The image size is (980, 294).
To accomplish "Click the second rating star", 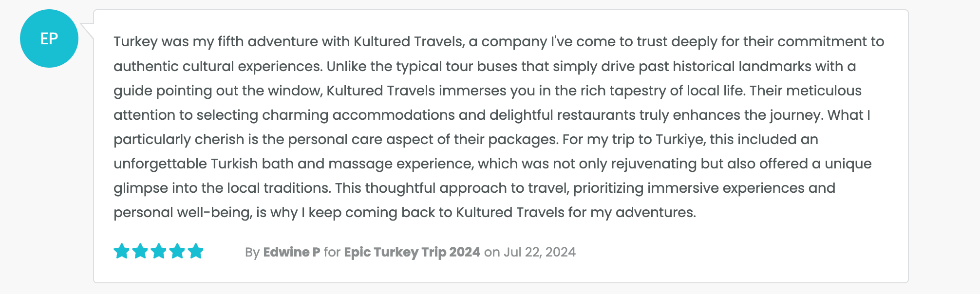I will pos(140,251).
